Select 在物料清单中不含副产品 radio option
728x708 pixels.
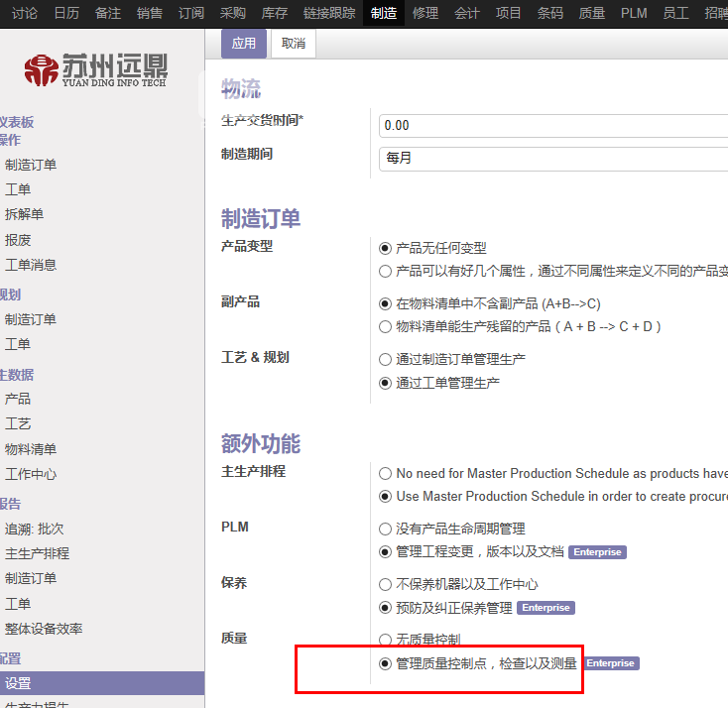385,304
